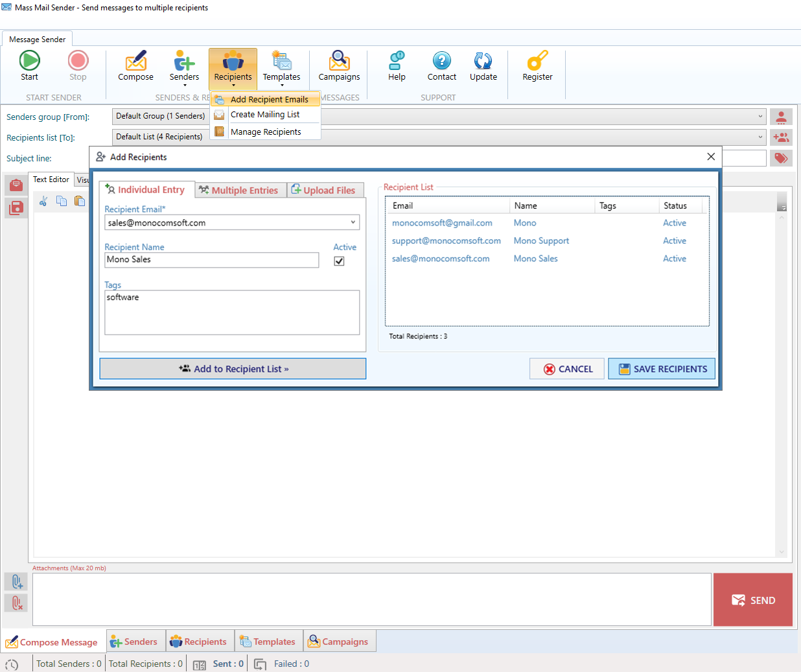Click the Update icon
The width and height of the screenshot is (801, 672).
point(483,61)
